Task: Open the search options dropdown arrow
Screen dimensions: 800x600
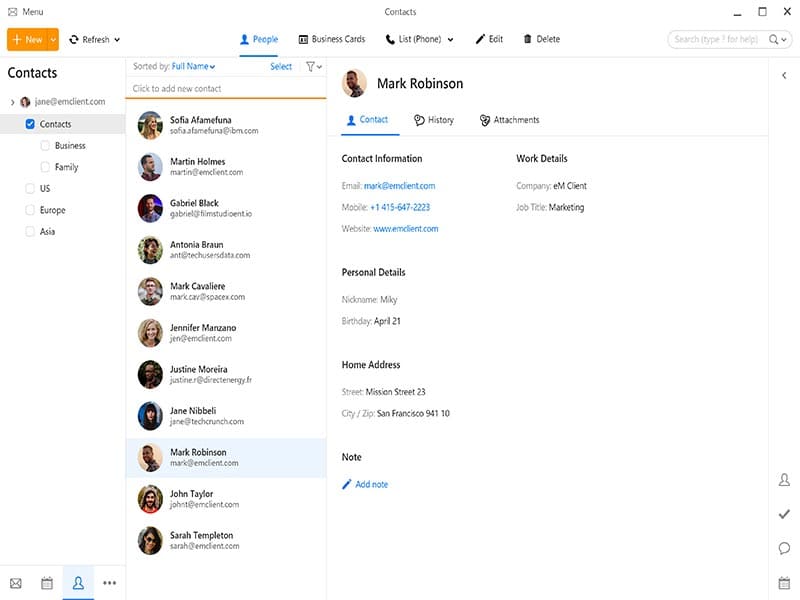Action: [784, 39]
